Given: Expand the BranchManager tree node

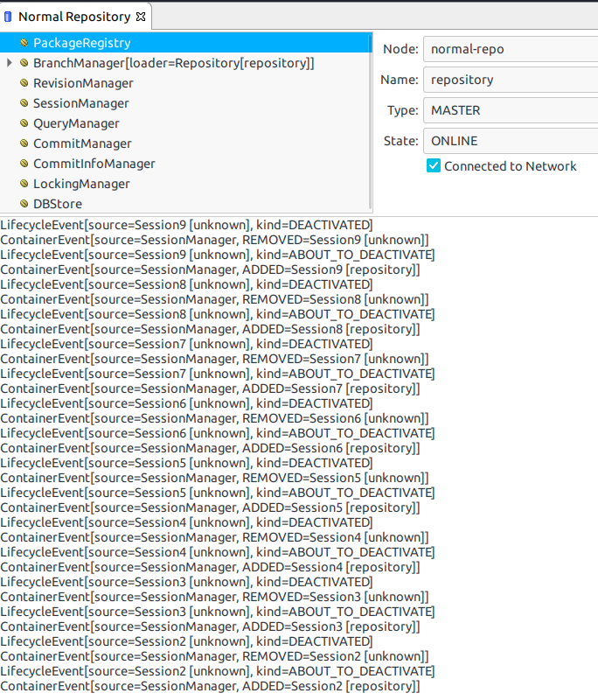Looking at the screenshot, I should pyautogui.click(x=9, y=63).
